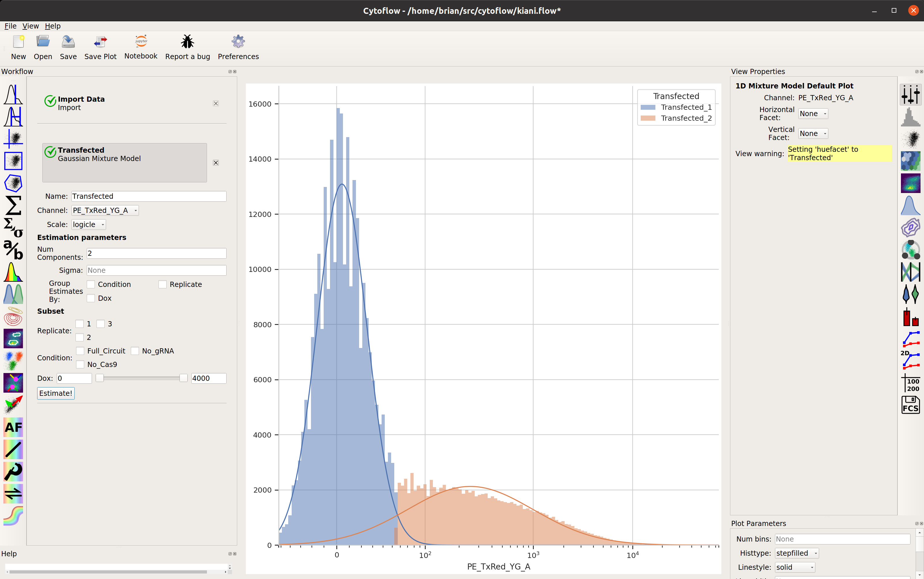Choose the hexbin plot view icon
This screenshot has height=579, width=924.
[x=910, y=161]
